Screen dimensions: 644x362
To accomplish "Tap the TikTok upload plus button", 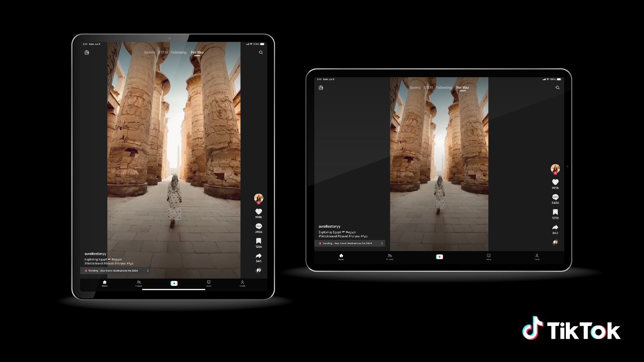I will pos(174,283).
